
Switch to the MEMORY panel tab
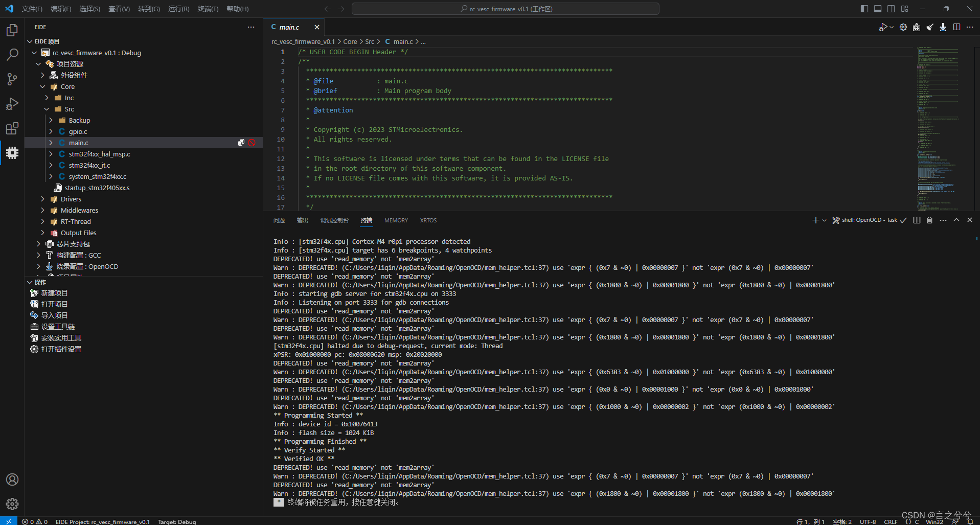[x=396, y=220]
